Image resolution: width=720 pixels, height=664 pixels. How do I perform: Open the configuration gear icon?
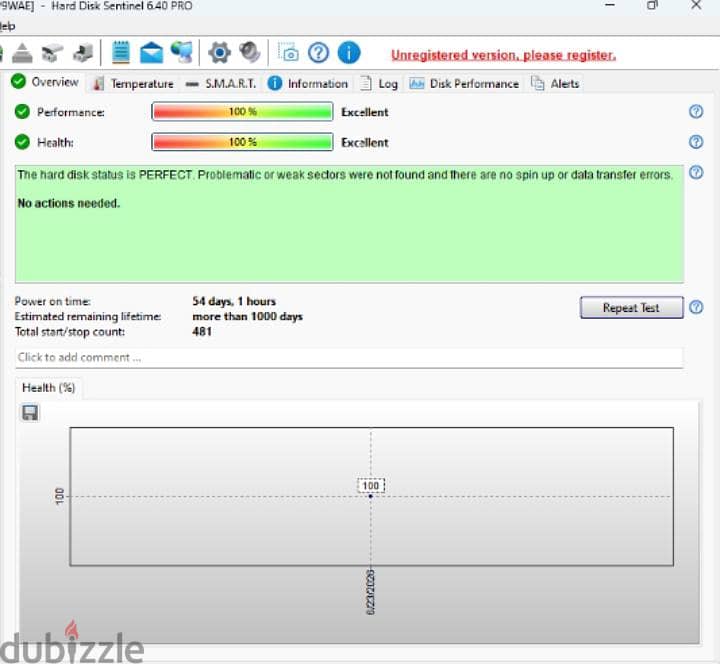point(219,52)
